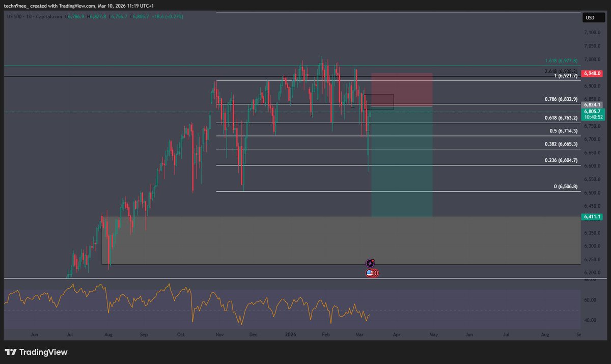Image resolution: width=611 pixels, height=364 pixels.
Task: Click the red stop-loss zone of short position
Action: coord(402,90)
